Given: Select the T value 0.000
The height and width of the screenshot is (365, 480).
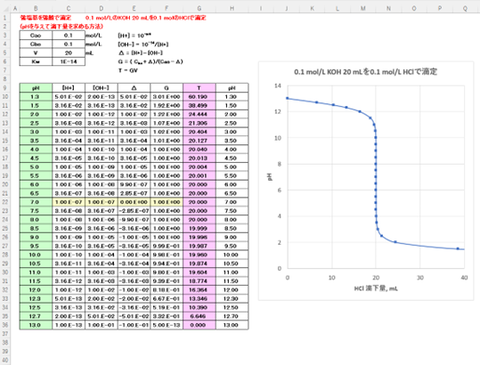Looking at the screenshot, I should pos(199,325).
